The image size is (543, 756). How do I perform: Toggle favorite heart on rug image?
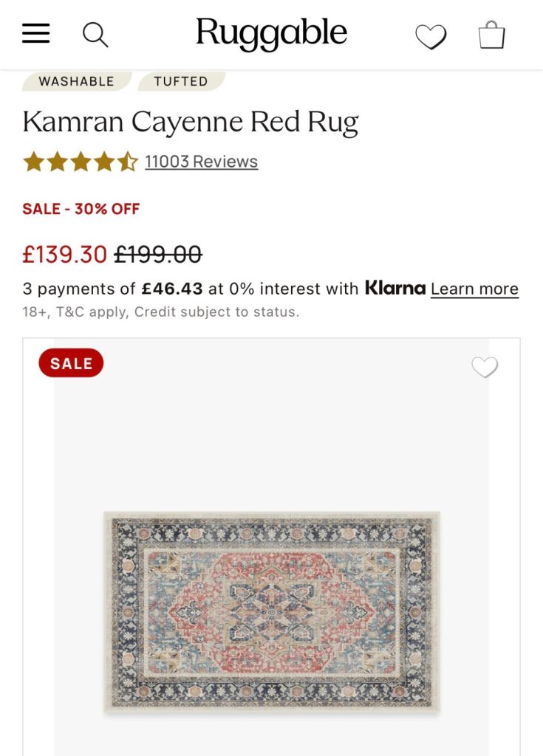pyautogui.click(x=485, y=368)
